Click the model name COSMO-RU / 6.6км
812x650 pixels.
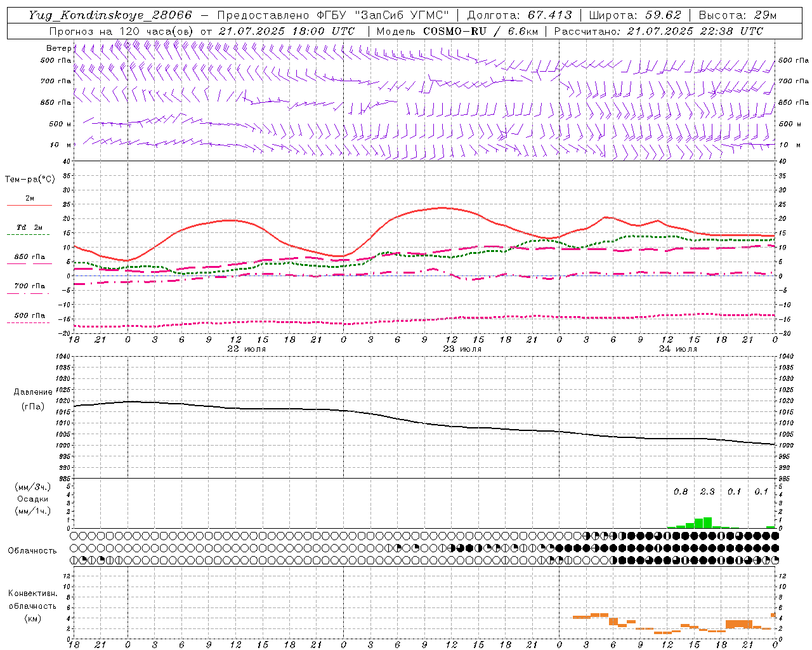pos(480,31)
